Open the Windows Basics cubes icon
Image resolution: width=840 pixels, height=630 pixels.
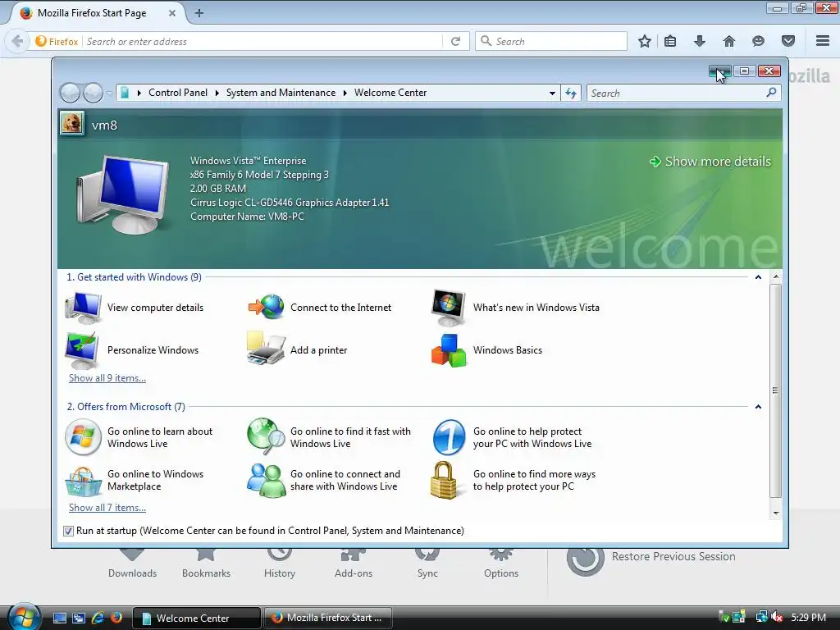[449, 350]
